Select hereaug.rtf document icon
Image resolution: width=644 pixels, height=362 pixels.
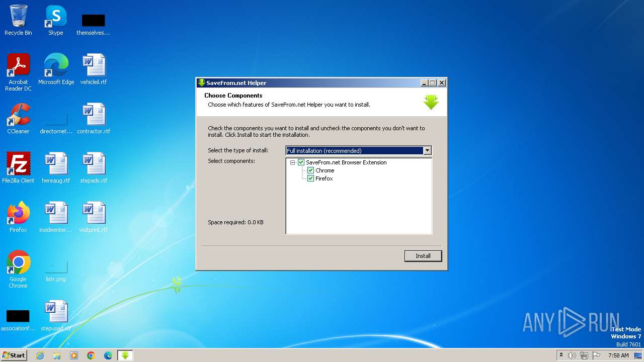coord(56,168)
